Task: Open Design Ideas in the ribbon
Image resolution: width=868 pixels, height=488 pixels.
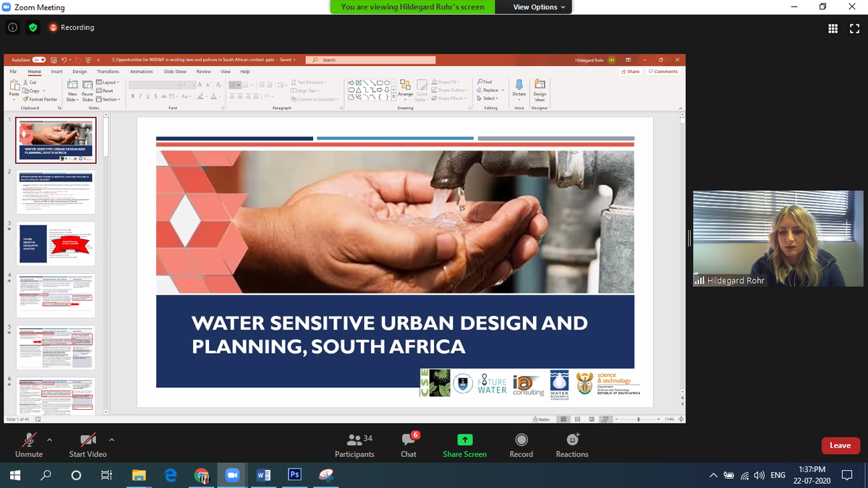Action: pos(540,90)
